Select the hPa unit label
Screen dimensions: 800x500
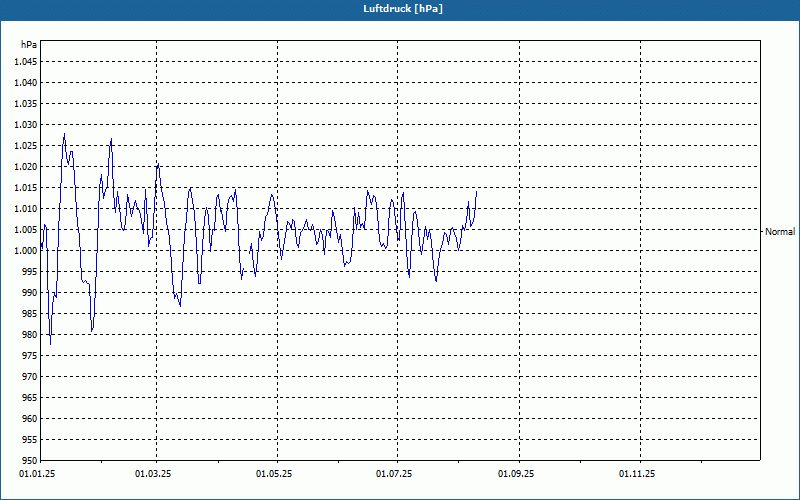(x=29, y=45)
